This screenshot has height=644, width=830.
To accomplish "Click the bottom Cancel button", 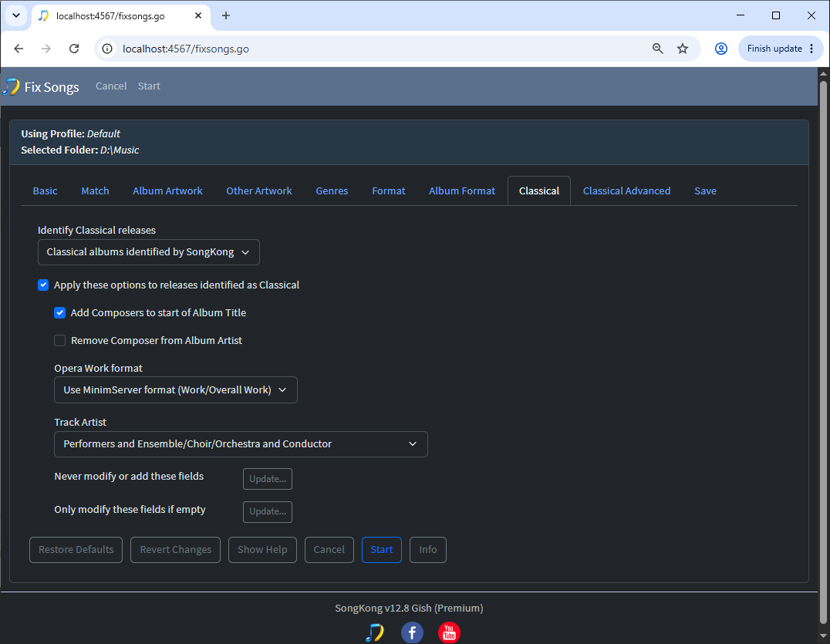I will pos(329,550).
